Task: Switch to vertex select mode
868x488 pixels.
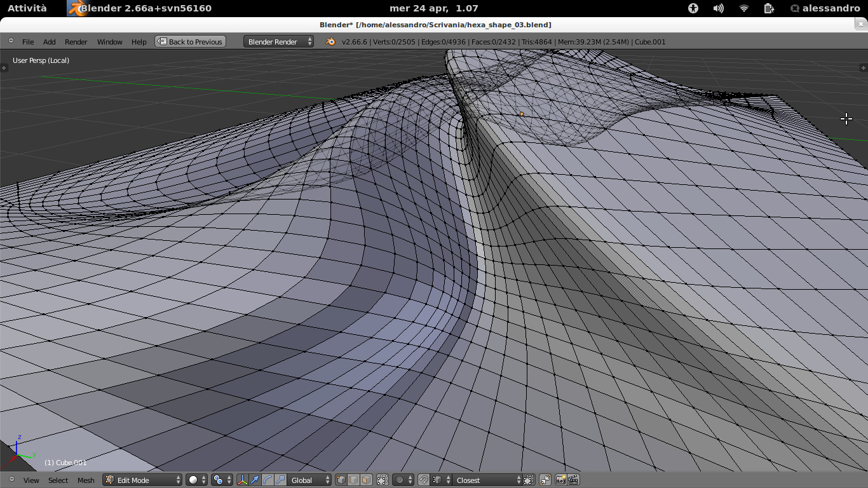Action: pyautogui.click(x=341, y=480)
